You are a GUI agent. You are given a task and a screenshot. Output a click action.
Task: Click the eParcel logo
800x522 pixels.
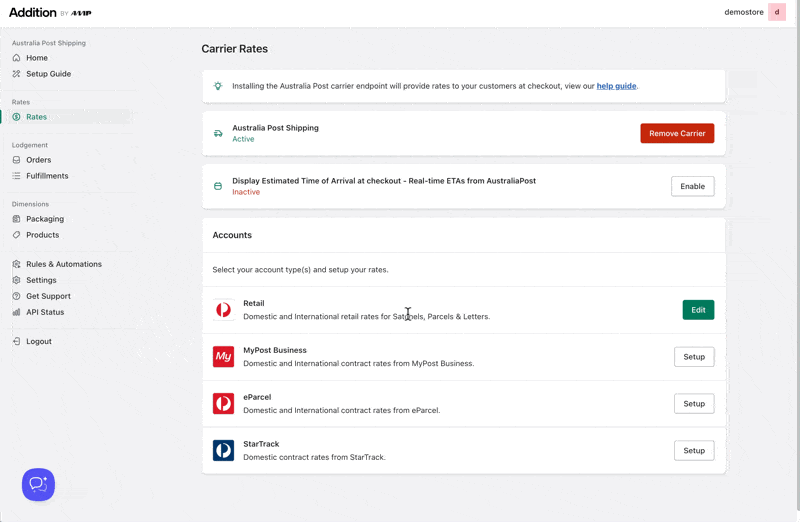[x=223, y=404]
